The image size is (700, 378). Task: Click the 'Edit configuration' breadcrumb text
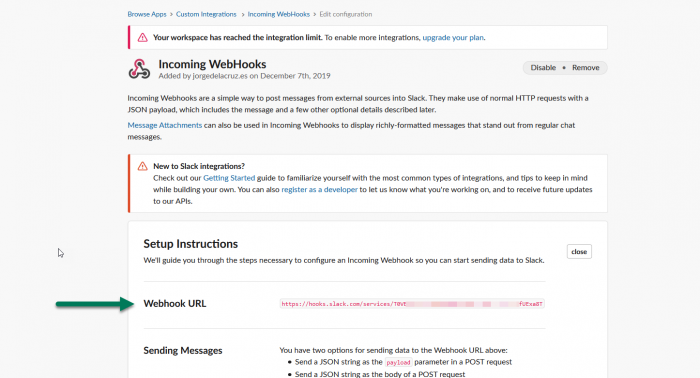tap(346, 14)
